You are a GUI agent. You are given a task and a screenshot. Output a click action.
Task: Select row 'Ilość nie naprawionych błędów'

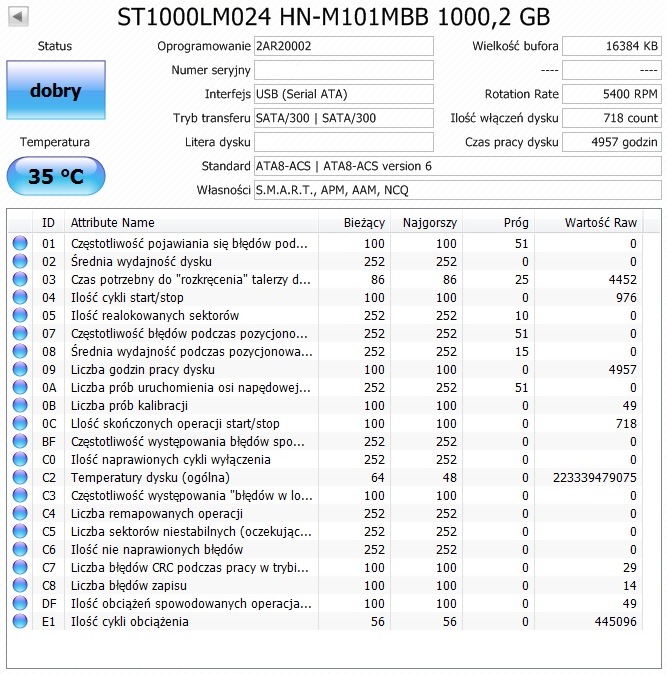tap(325, 549)
